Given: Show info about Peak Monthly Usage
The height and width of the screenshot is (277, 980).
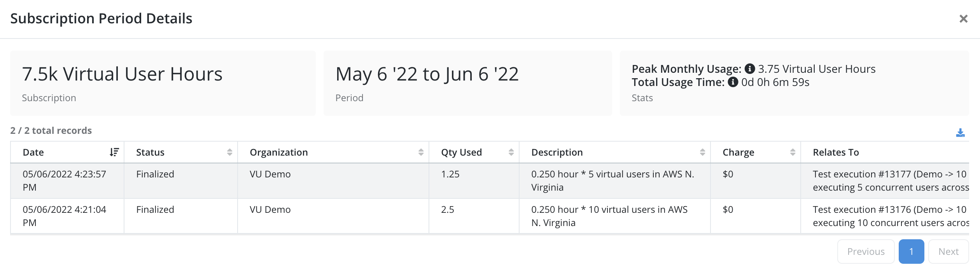Looking at the screenshot, I should pyautogui.click(x=750, y=69).
